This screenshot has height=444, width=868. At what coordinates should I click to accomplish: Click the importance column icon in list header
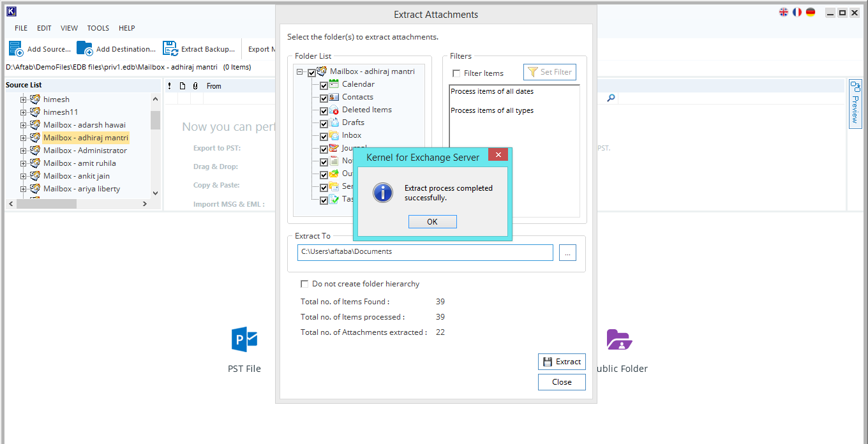[x=169, y=85]
